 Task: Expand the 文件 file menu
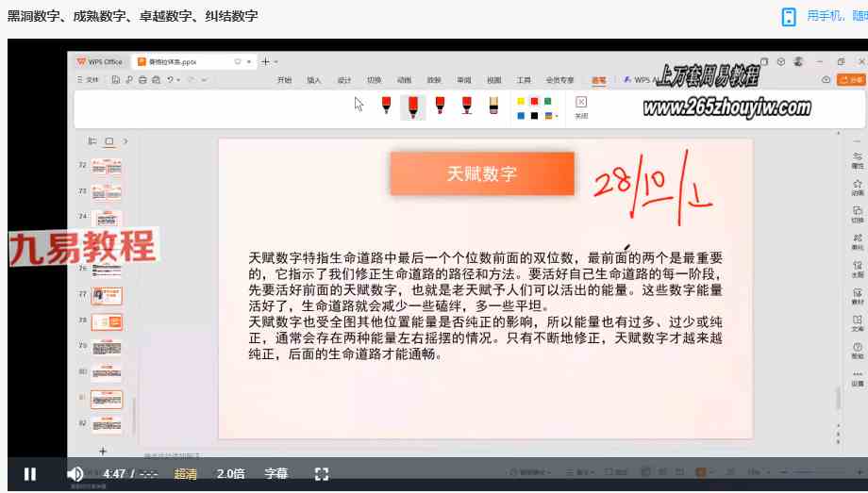88,80
